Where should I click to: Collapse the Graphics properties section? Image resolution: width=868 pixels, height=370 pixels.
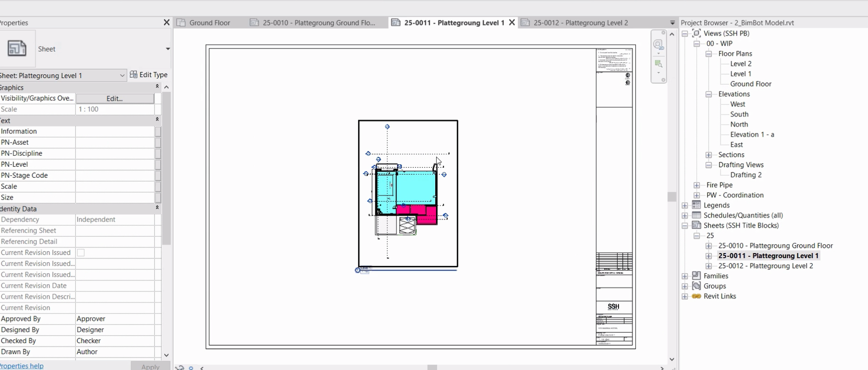coord(157,87)
